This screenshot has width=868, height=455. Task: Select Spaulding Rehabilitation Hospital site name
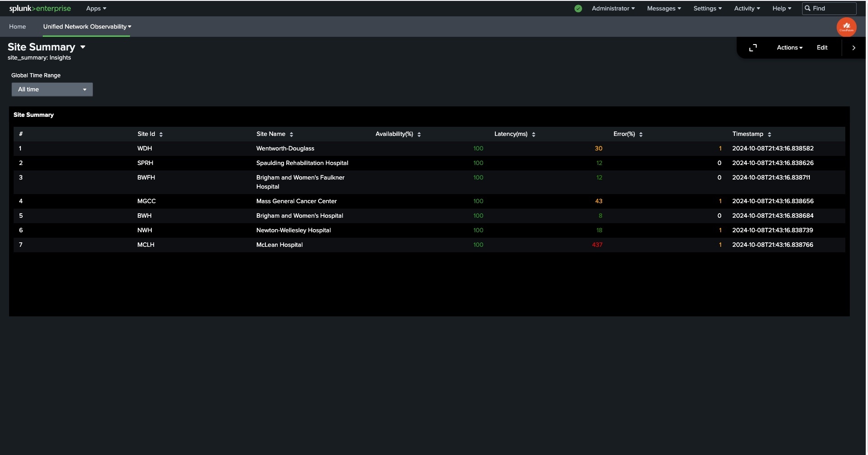click(x=302, y=163)
